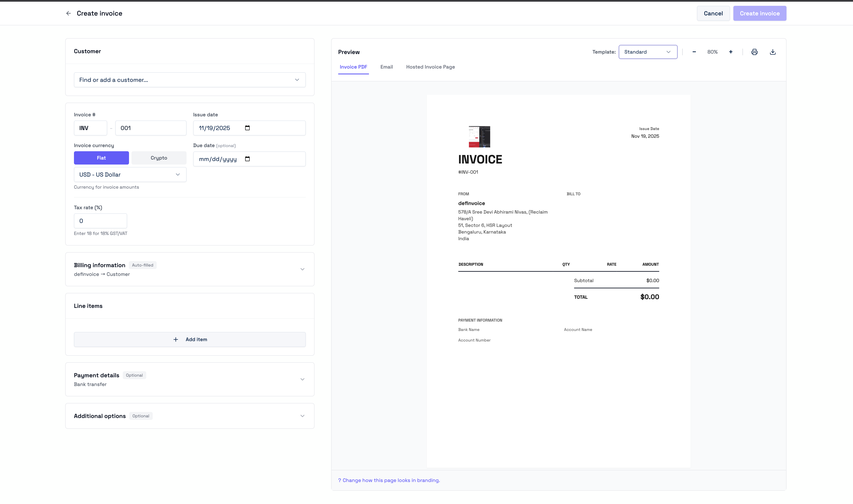
Task: Select the Invoice PDF tab
Action: pyautogui.click(x=354, y=66)
